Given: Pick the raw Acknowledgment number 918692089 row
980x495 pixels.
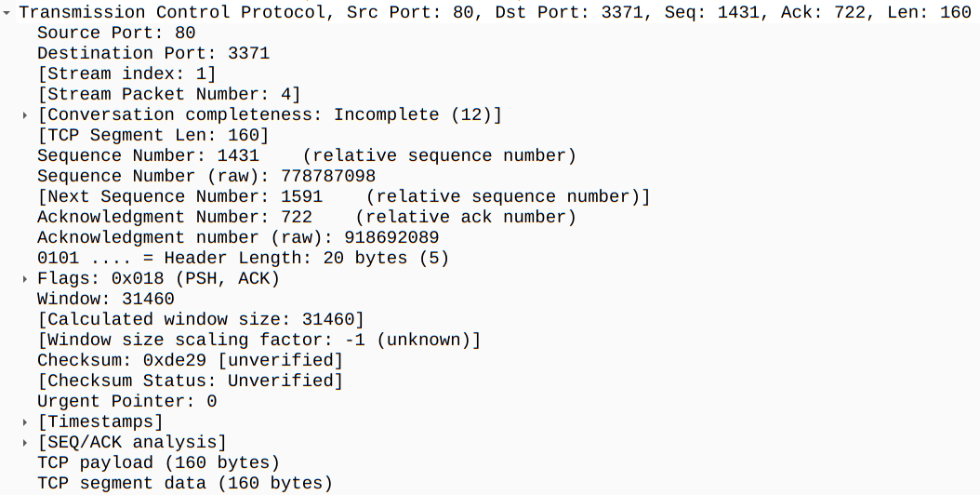Looking at the screenshot, I should click(x=237, y=237).
